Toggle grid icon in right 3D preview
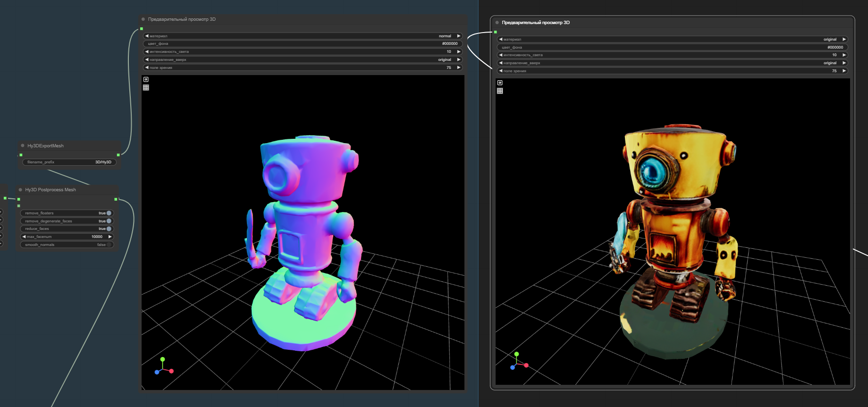868x407 pixels. tap(500, 91)
